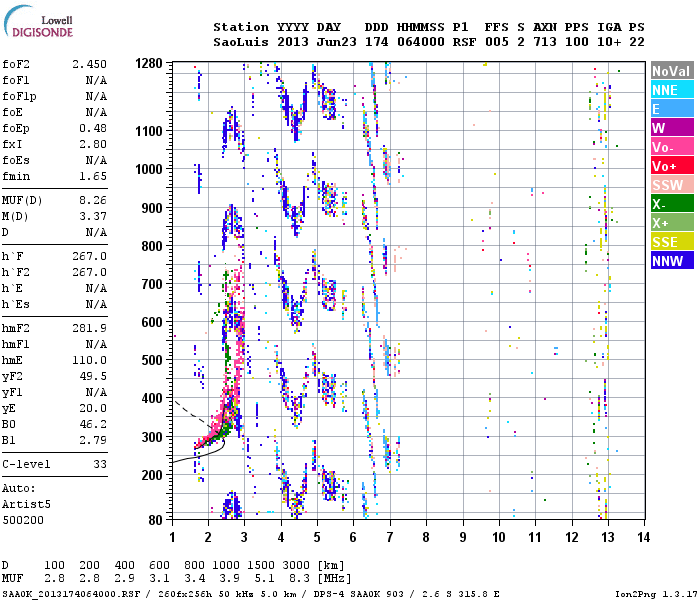Screen dimensions: 700x600
Task: Click the M(D) value 3.37
Action: (x=93, y=216)
